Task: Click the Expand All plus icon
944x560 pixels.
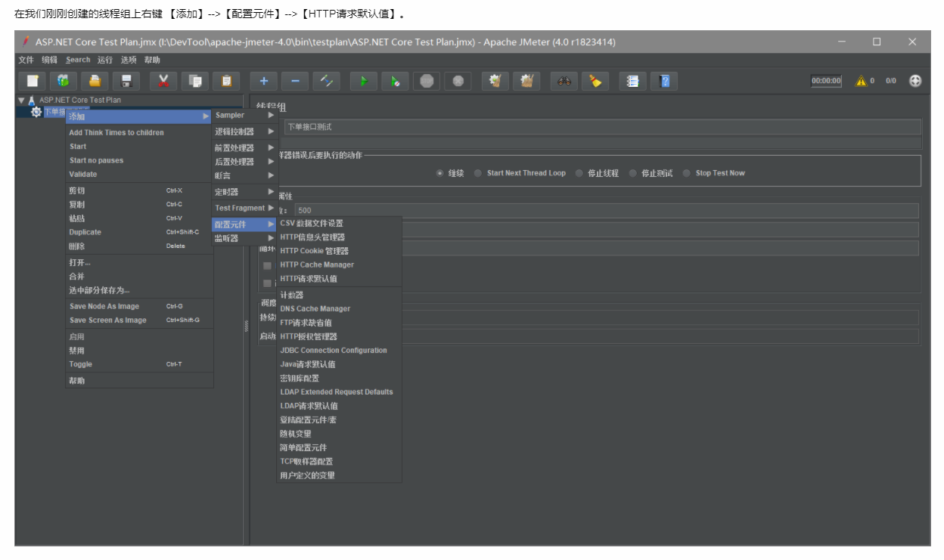Action: (x=263, y=81)
